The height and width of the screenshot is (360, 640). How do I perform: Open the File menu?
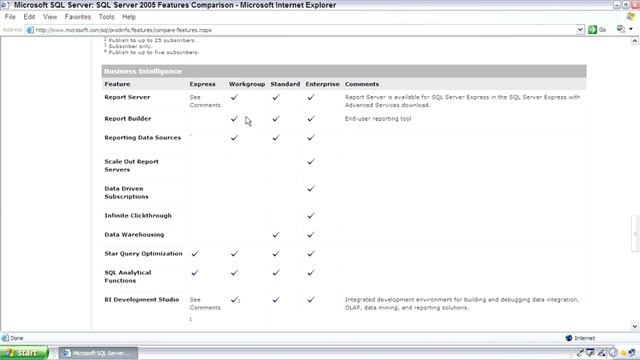click(x=10, y=17)
